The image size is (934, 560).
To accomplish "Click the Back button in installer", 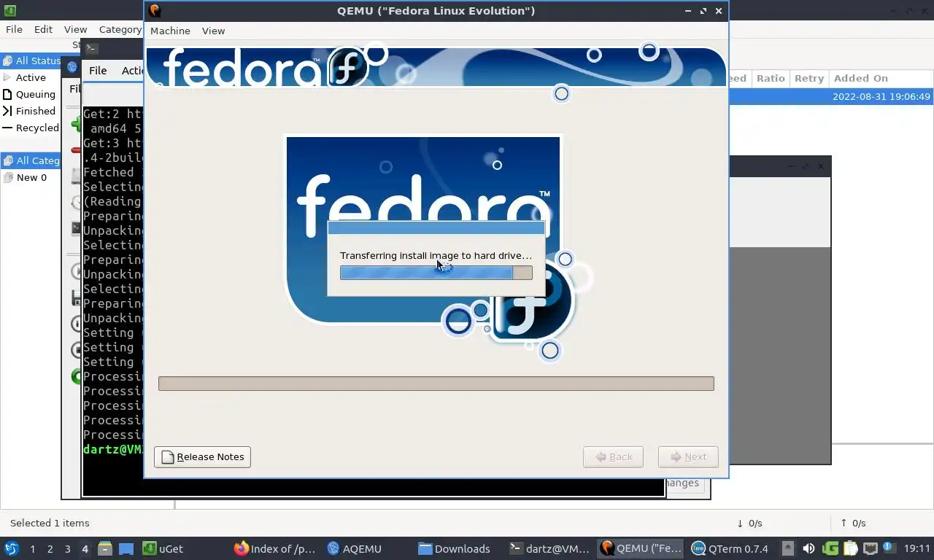I will (x=613, y=457).
